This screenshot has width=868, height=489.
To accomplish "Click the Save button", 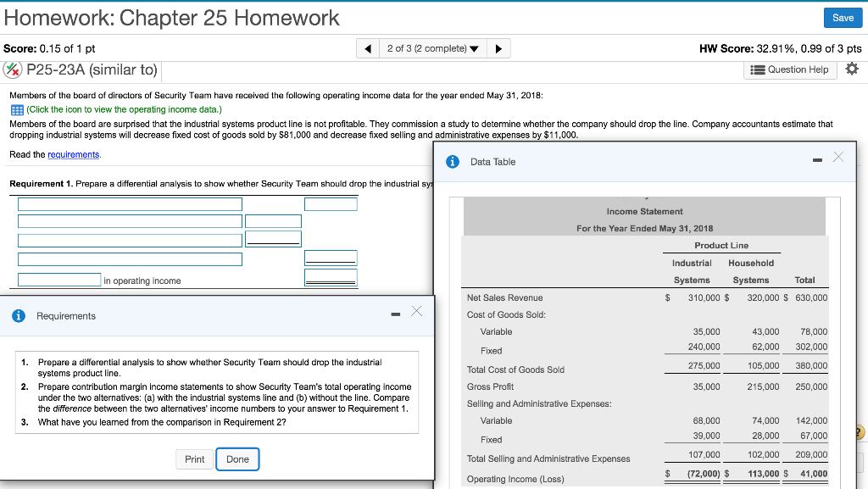I will 843,18.
